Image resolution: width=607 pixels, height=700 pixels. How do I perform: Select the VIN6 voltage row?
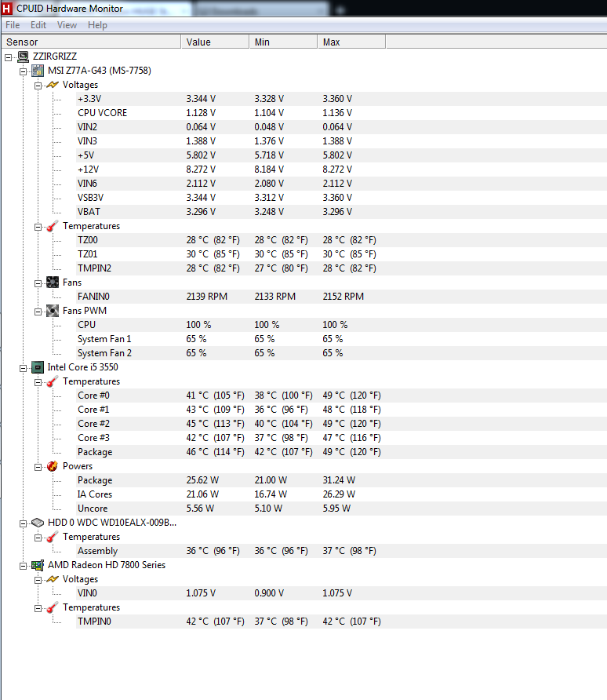341,184
